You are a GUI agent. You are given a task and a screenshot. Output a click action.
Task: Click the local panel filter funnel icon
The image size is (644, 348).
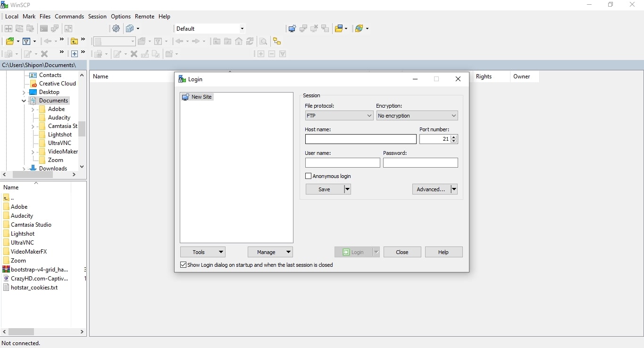click(x=26, y=41)
